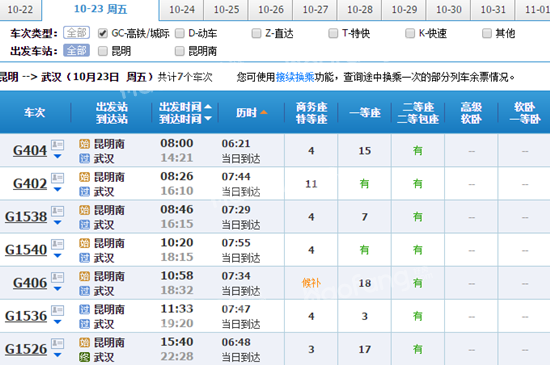
Task: Expand stop details arrow under G404
Action: pos(58,156)
